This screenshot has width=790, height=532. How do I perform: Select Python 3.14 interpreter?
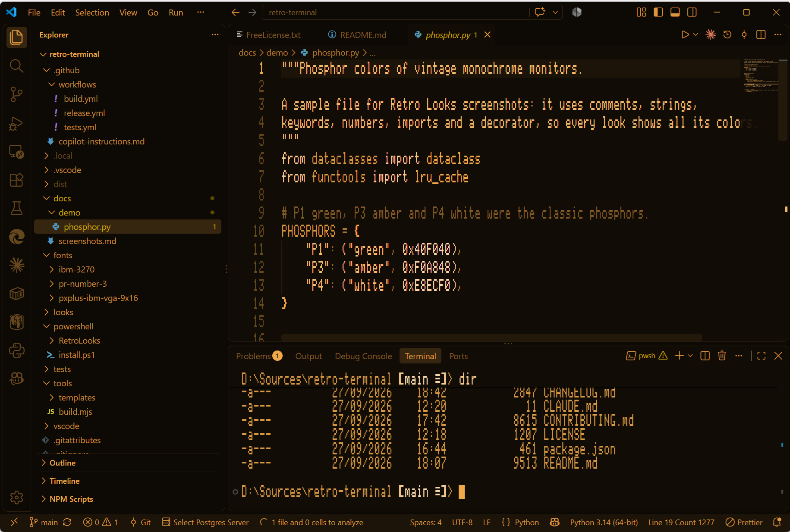tap(604, 522)
